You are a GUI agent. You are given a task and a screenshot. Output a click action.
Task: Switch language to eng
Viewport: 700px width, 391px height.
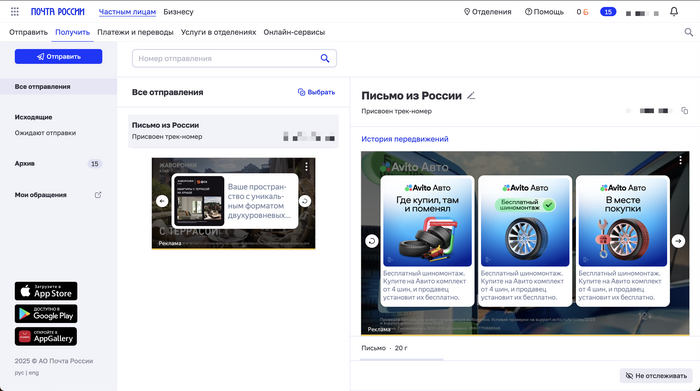(x=34, y=373)
